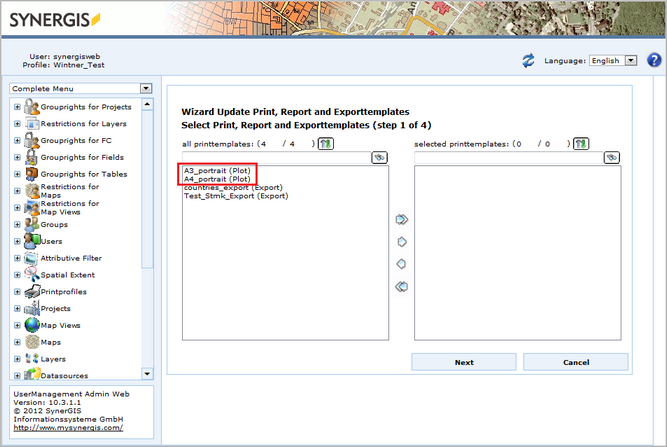Expand the Users tree node

coord(17,241)
